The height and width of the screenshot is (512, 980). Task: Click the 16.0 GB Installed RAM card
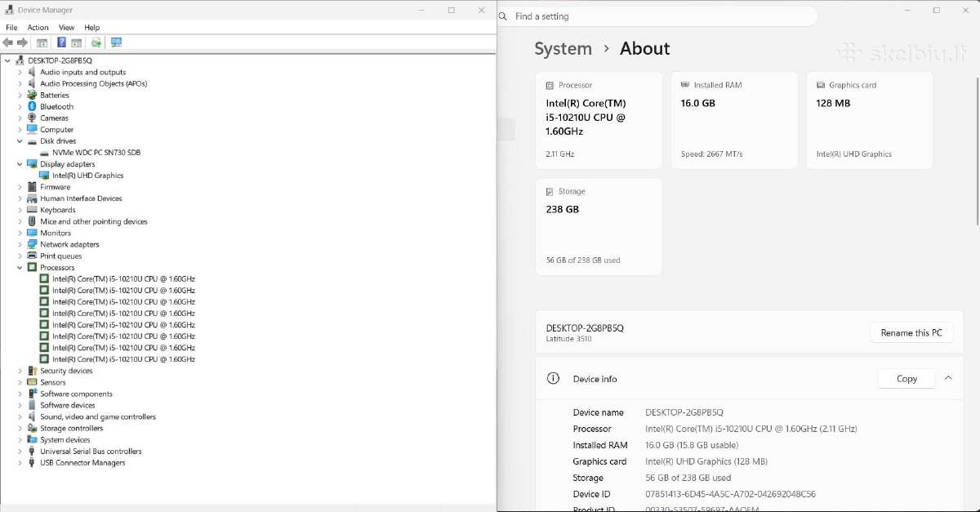tap(734, 121)
